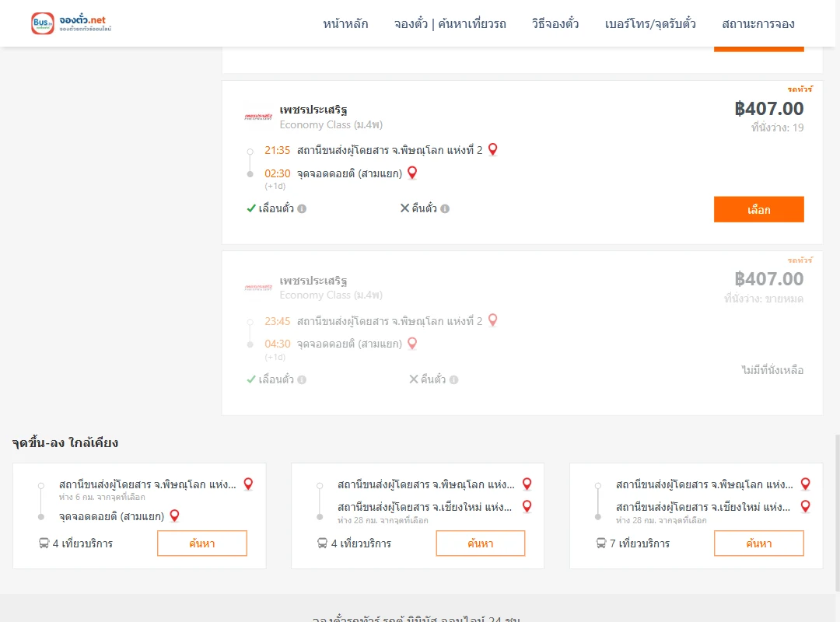The height and width of the screenshot is (622, 840).
Task: Click the 23:45 departure time
Action: [x=277, y=321]
